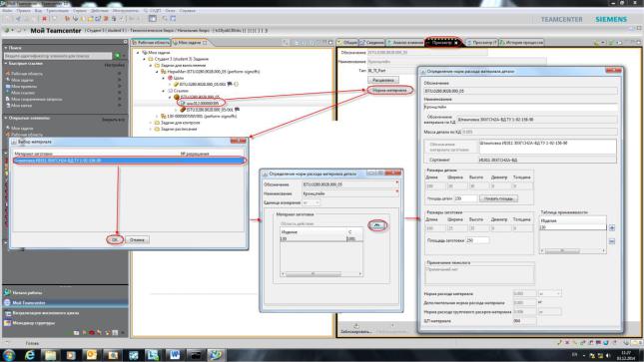
Task: Open Windows Start menu orb
Action: (x=9, y=355)
